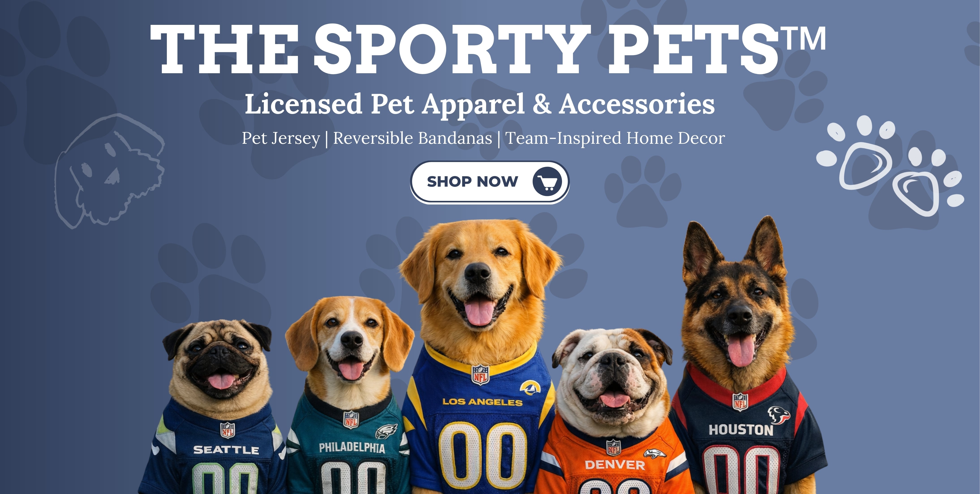Click the Broncos logo on orange jersey
This screenshot has height=494, width=980.
(x=654, y=453)
